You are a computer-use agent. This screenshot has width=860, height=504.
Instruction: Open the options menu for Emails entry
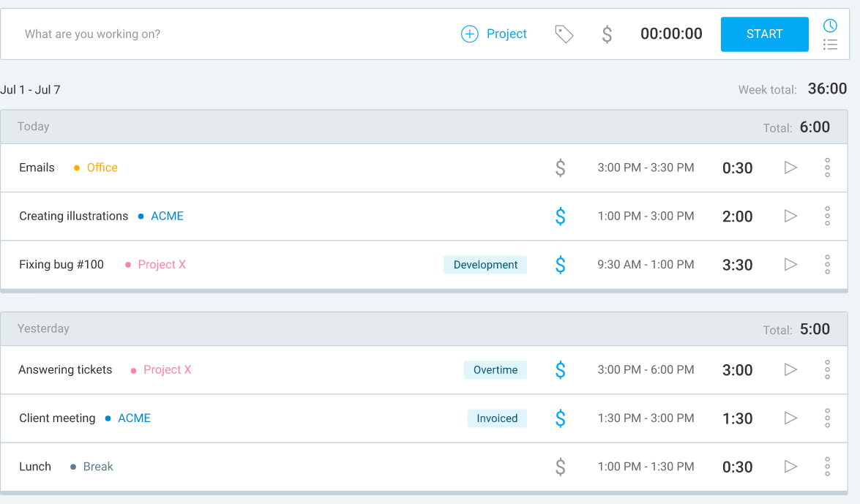(827, 168)
